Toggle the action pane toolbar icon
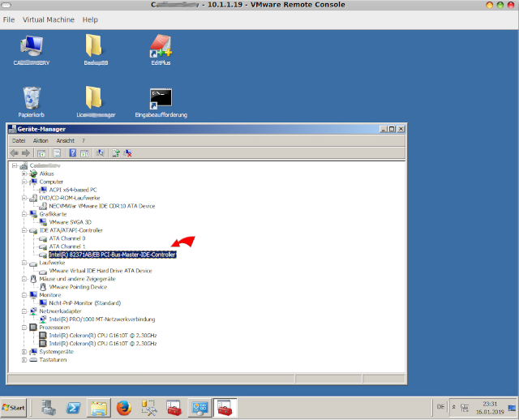Viewport: 519px width, 420px height. coord(84,153)
